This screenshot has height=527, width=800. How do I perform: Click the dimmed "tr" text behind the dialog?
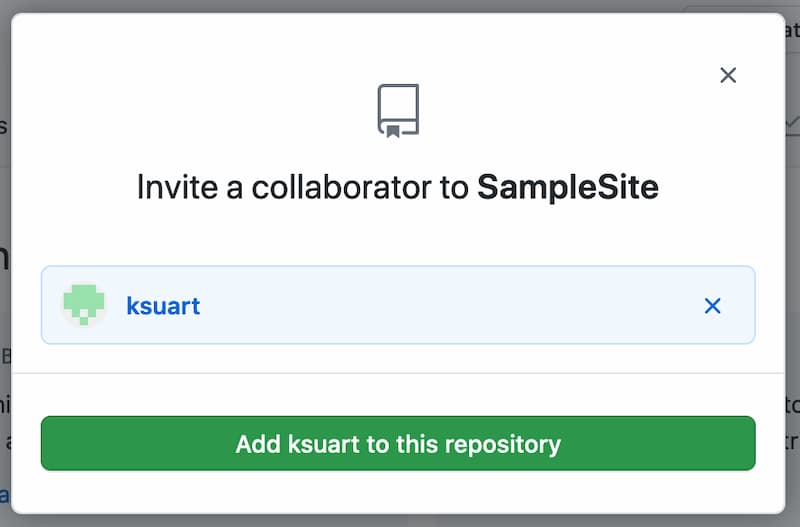792,440
